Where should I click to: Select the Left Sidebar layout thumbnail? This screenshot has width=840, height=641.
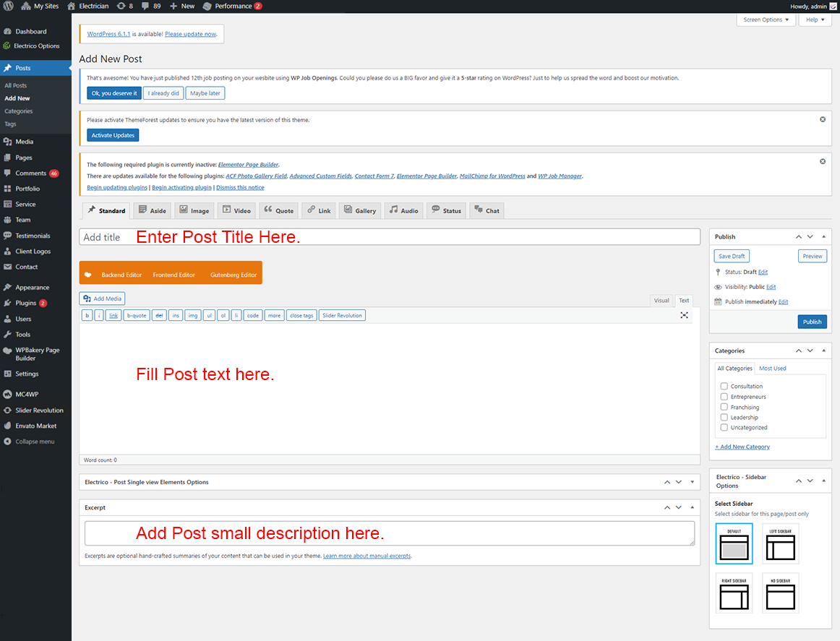click(x=780, y=544)
